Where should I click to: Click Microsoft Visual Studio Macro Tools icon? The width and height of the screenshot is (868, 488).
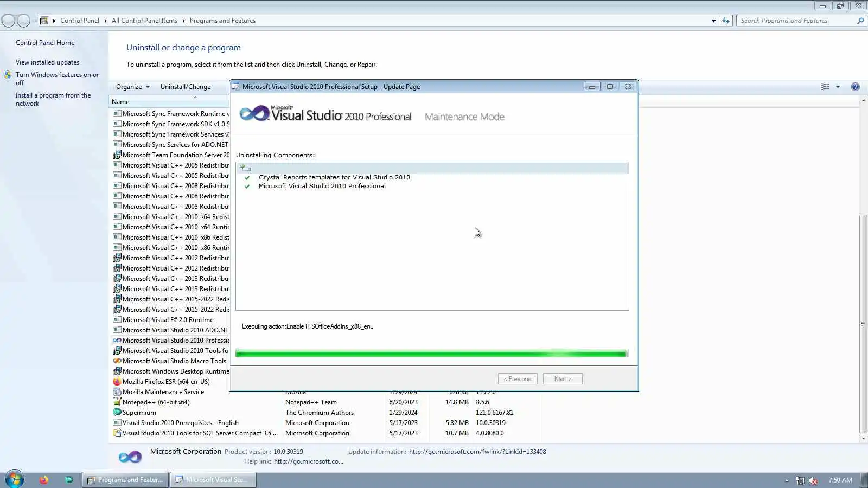click(x=117, y=361)
